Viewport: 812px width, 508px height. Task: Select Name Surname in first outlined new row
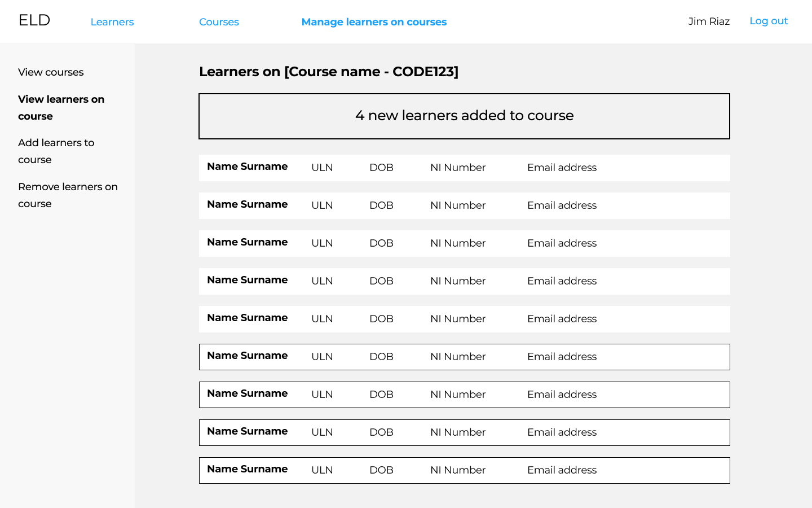click(247, 356)
